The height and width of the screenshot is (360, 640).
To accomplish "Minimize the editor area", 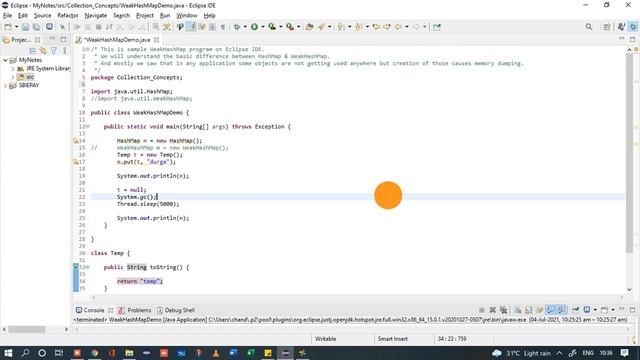I will point(621,39).
